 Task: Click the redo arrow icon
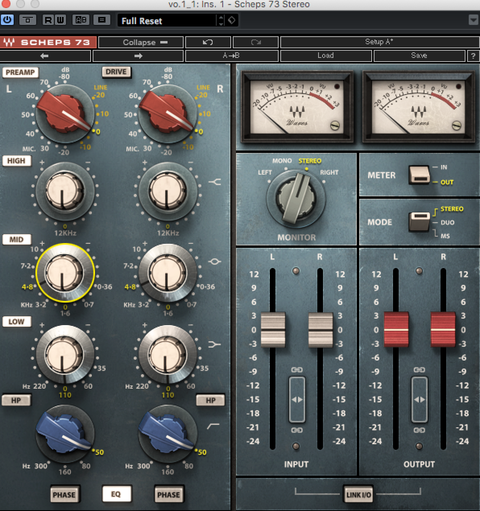tap(256, 42)
